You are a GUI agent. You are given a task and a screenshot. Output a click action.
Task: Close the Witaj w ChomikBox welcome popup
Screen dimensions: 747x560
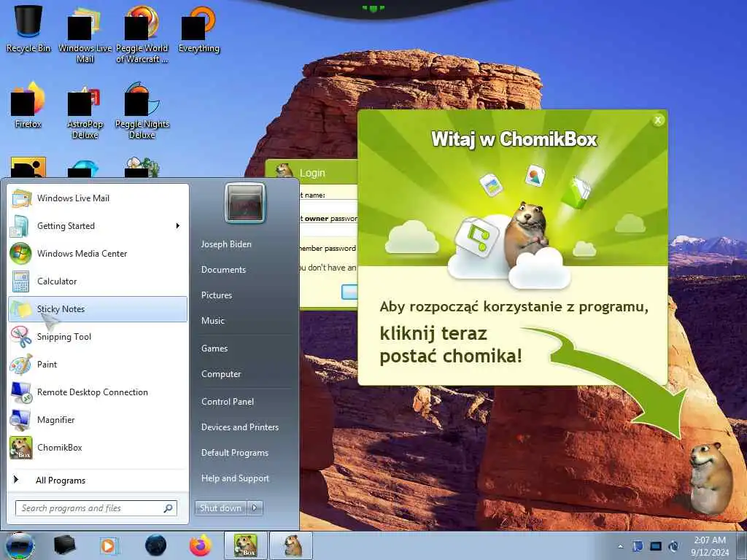tap(658, 120)
